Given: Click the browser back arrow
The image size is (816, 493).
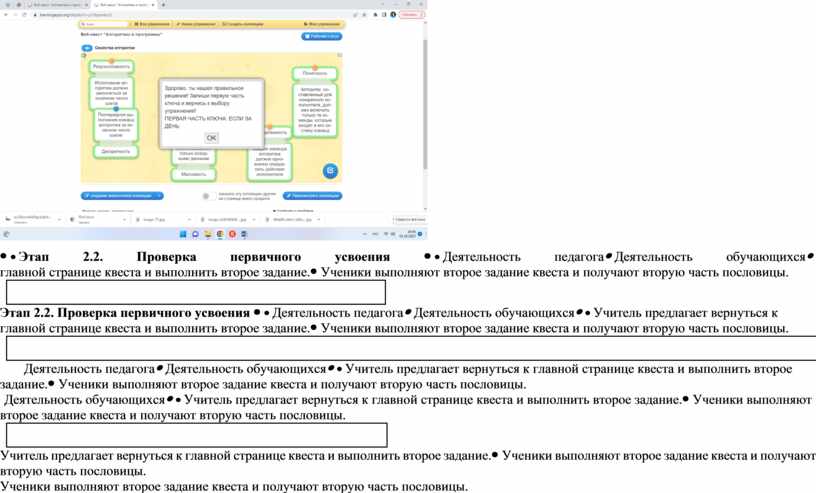Looking at the screenshot, I should coord(7,15).
